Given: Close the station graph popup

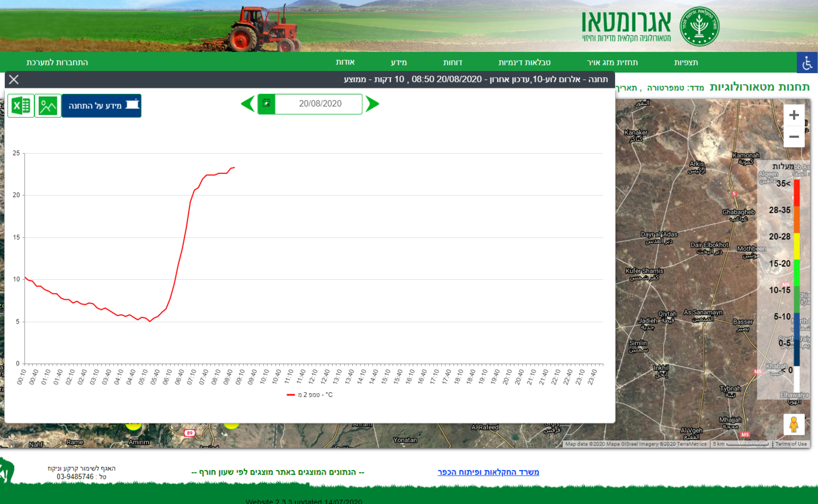Looking at the screenshot, I should [x=14, y=80].
